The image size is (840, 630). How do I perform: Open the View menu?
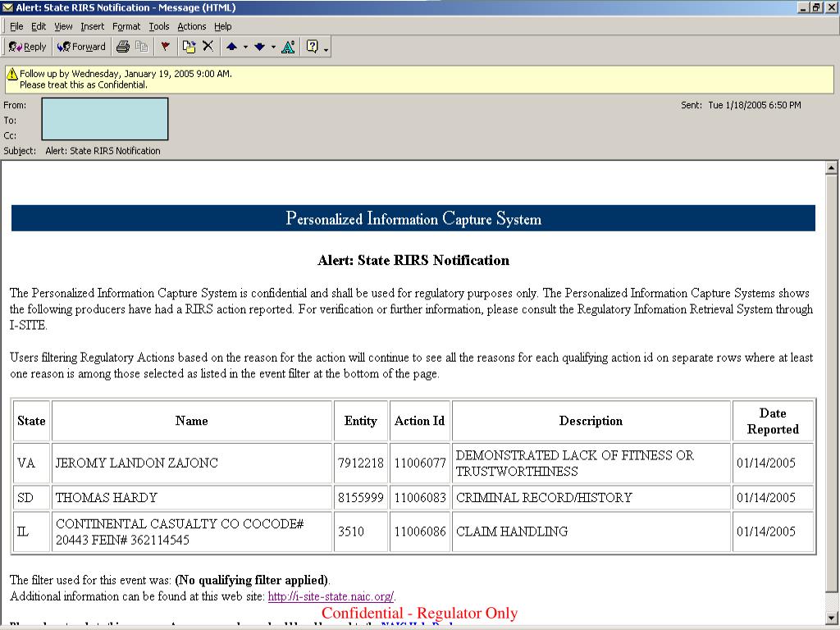[63, 26]
